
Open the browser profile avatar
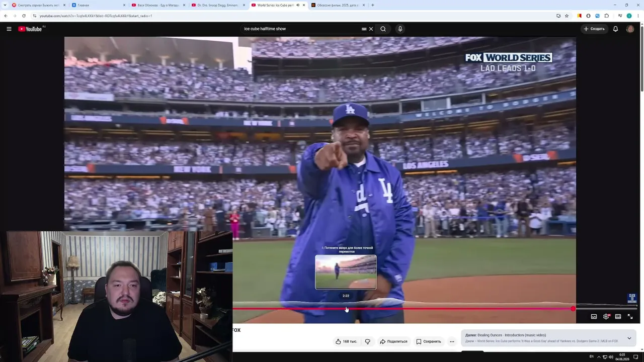[x=629, y=16]
